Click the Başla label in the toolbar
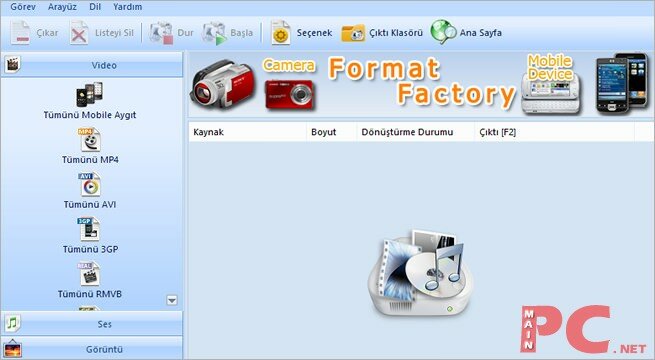 click(241, 33)
